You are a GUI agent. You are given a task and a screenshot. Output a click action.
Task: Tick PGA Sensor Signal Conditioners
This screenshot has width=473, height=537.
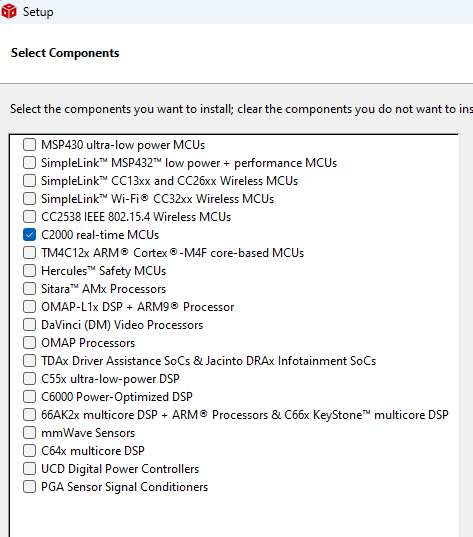29,487
